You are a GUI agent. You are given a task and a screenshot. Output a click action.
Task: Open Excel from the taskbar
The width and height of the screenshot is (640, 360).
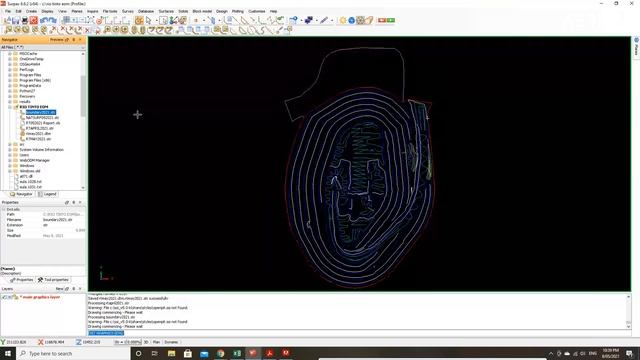(x=237, y=353)
